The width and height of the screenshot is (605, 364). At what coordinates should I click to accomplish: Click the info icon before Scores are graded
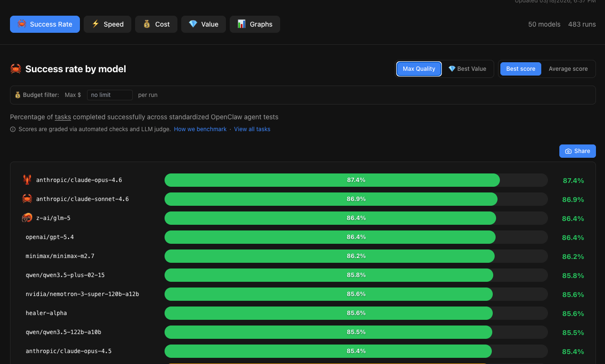tap(13, 129)
